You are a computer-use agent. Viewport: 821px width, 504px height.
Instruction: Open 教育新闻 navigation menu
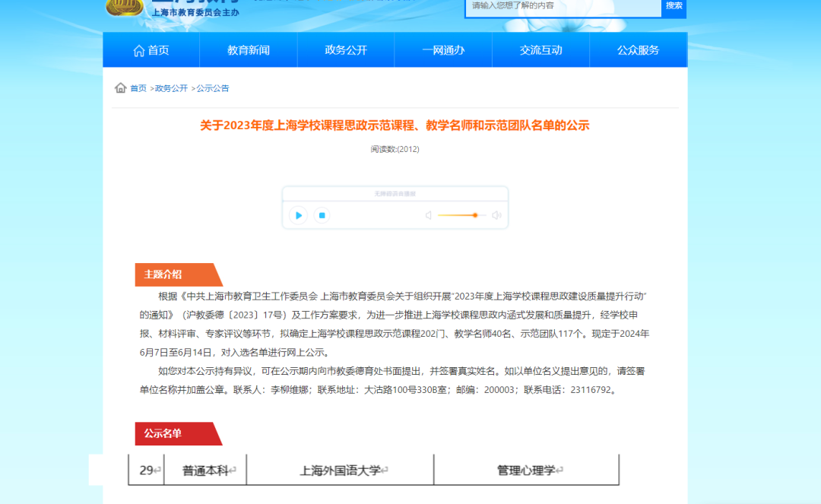pos(249,50)
